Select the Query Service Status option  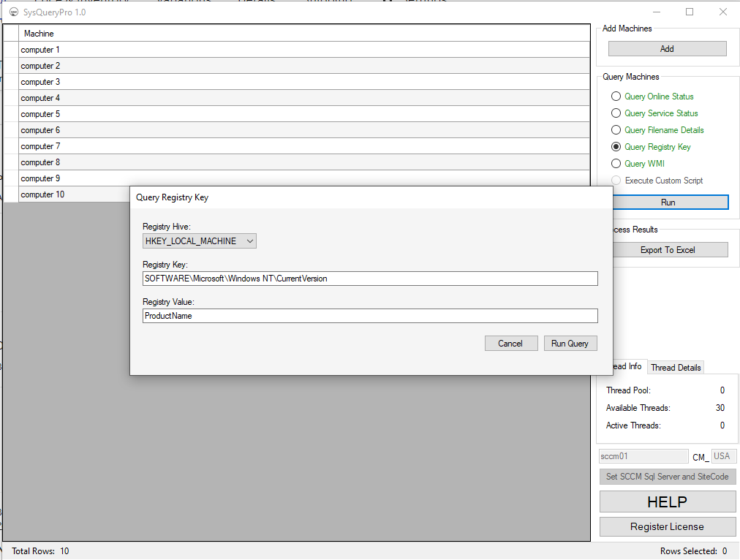pos(616,113)
